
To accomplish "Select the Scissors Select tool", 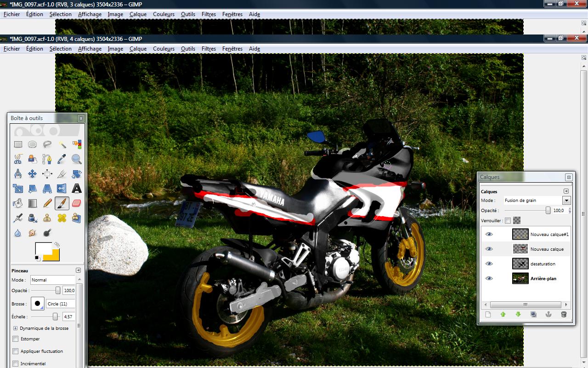I will point(18,159).
